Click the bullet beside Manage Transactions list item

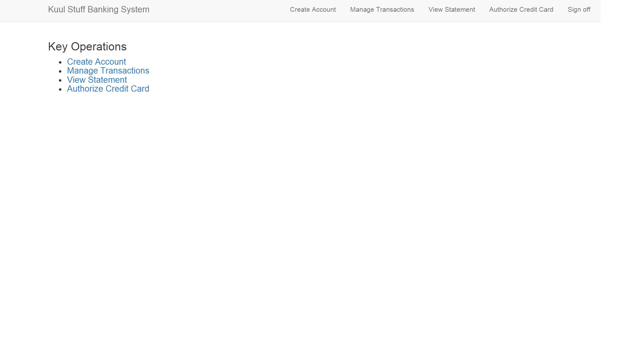(x=60, y=71)
